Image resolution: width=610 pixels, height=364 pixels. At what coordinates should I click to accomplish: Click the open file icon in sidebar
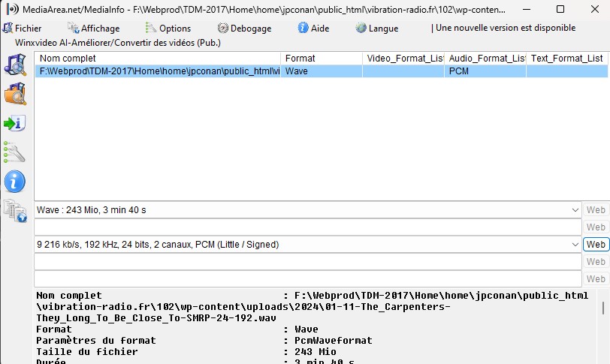[x=15, y=65]
